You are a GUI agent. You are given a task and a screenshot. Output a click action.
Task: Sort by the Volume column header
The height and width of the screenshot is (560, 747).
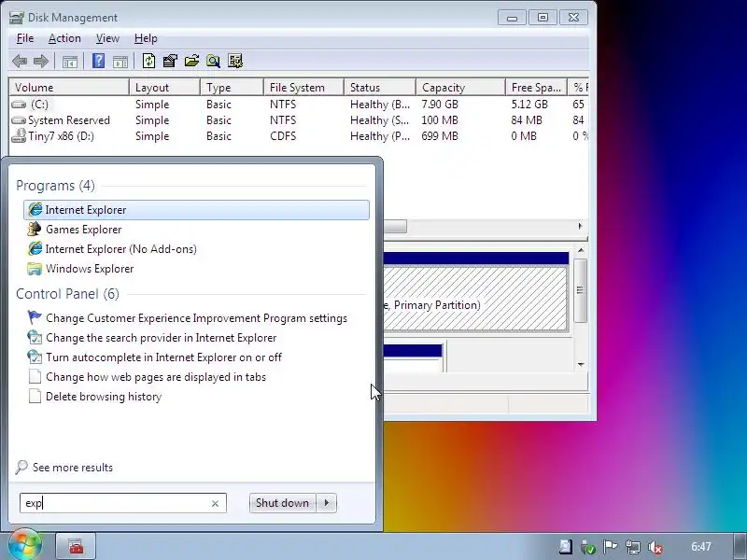coord(69,88)
